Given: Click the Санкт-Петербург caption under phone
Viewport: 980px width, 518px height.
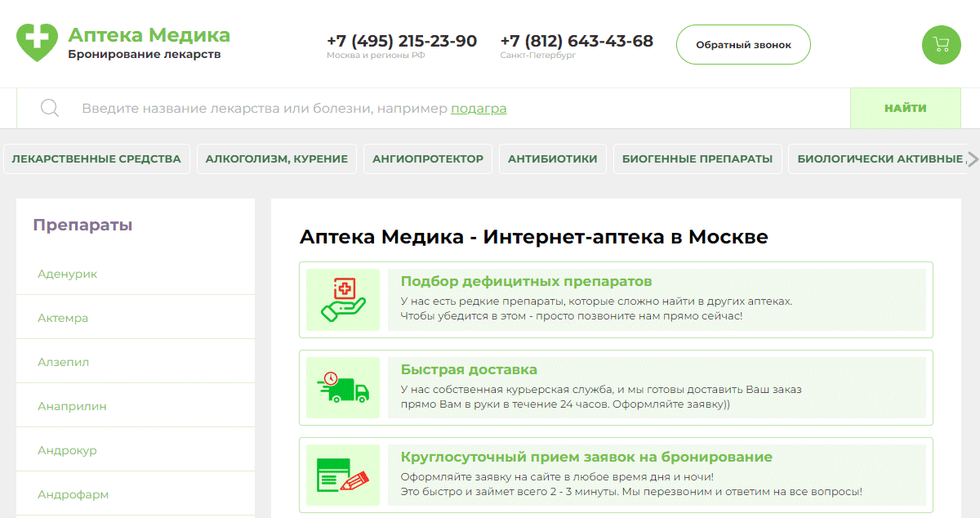Looking at the screenshot, I should point(538,56).
